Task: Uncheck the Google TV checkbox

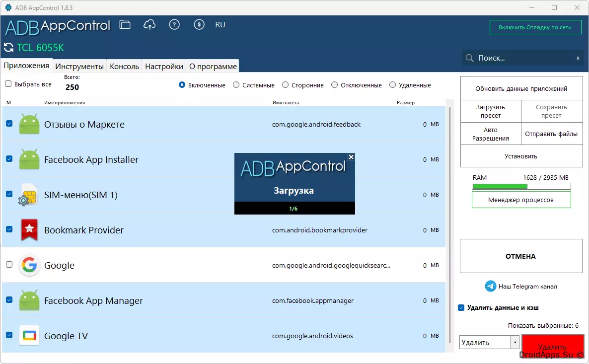Action: click(x=9, y=335)
